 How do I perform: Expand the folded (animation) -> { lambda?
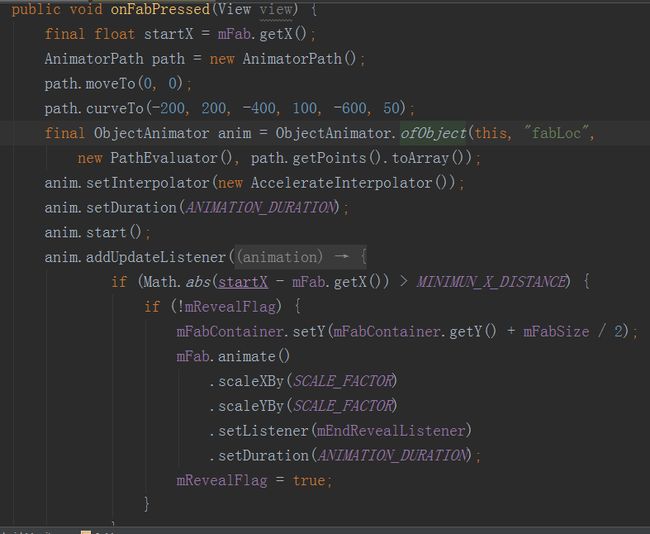click(301, 257)
